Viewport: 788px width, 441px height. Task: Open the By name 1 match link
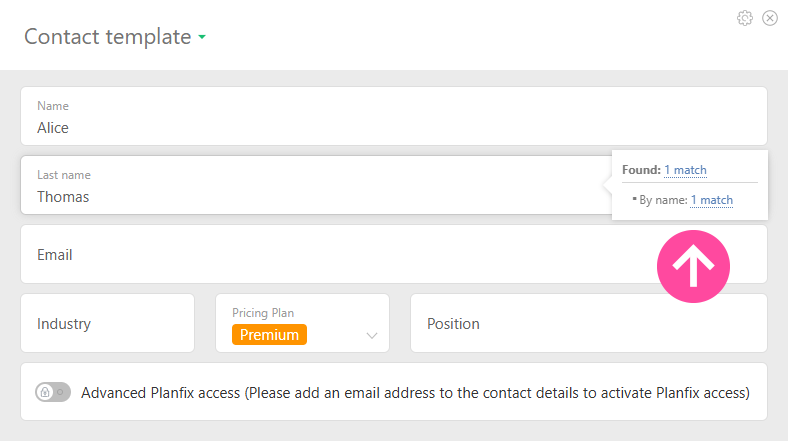point(711,200)
